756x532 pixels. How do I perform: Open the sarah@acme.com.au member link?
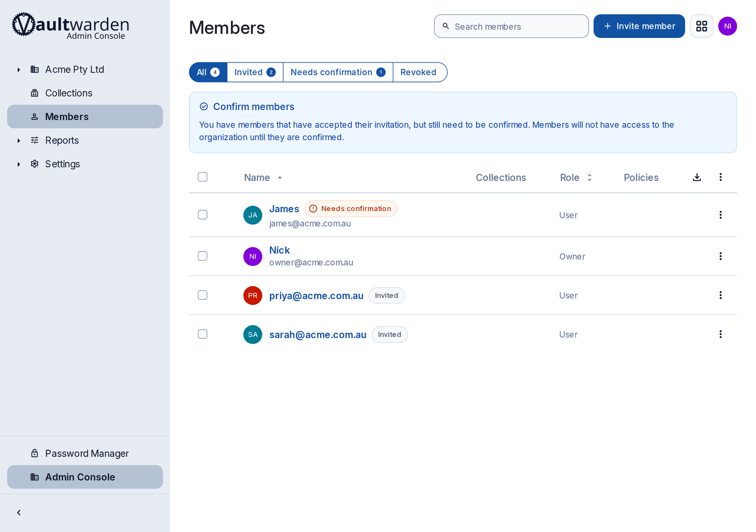(318, 335)
